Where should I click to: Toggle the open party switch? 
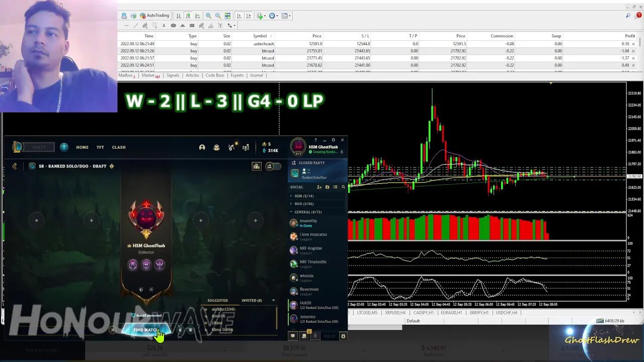[x=273, y=166]
